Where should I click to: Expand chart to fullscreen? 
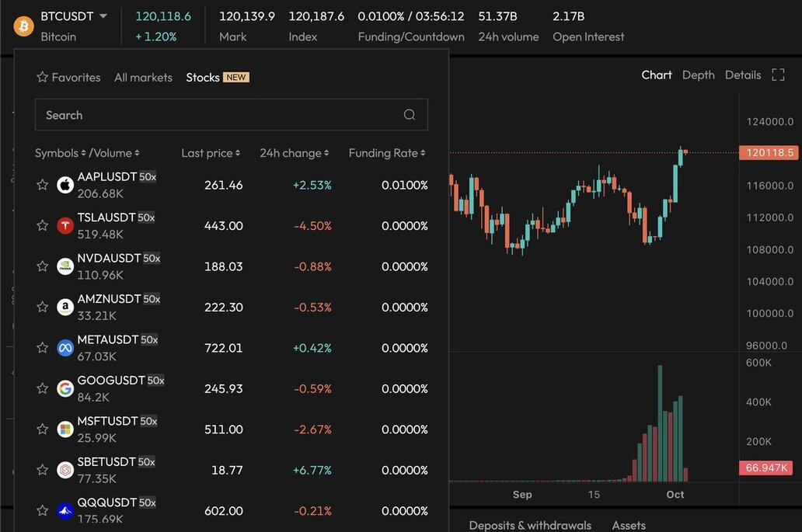(x=778, y=75)
